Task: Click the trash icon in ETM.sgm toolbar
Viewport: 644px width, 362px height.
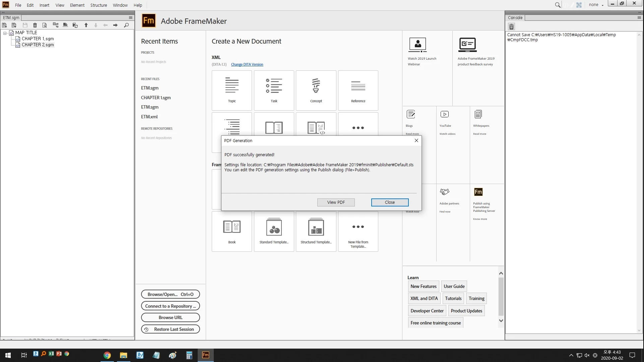Action: click(35, 25)
